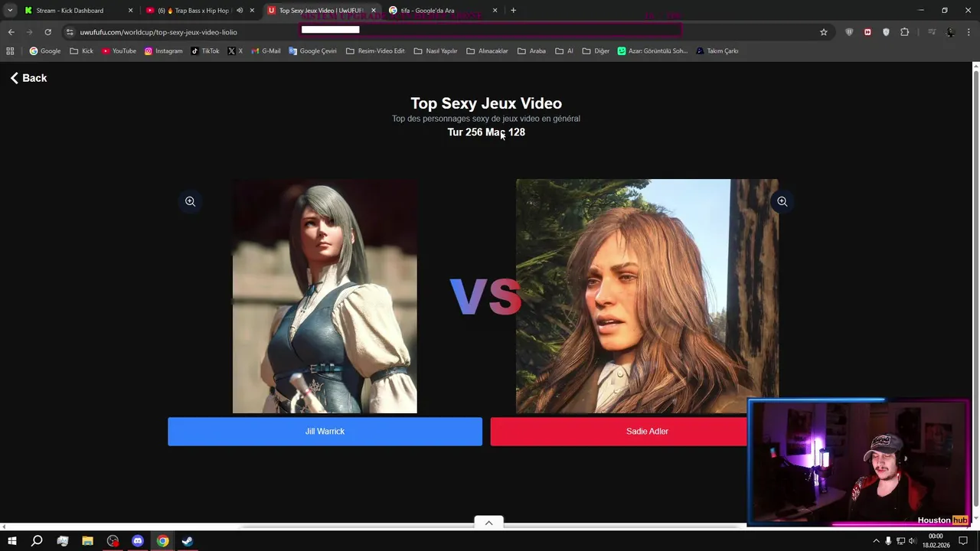Navigate forward in browser history
980x551 pixels.
pos(29,32)
